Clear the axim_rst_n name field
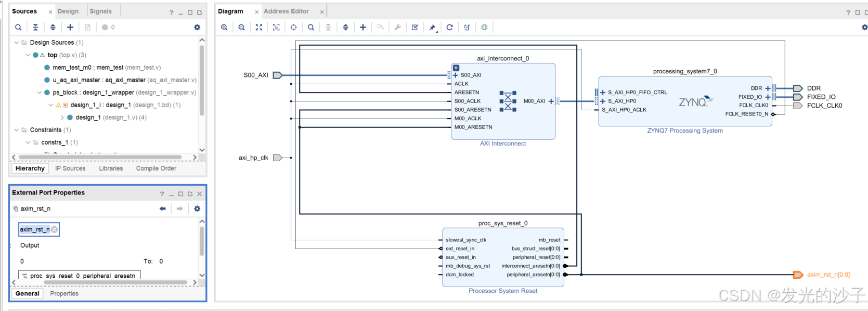 pos(54,229)
